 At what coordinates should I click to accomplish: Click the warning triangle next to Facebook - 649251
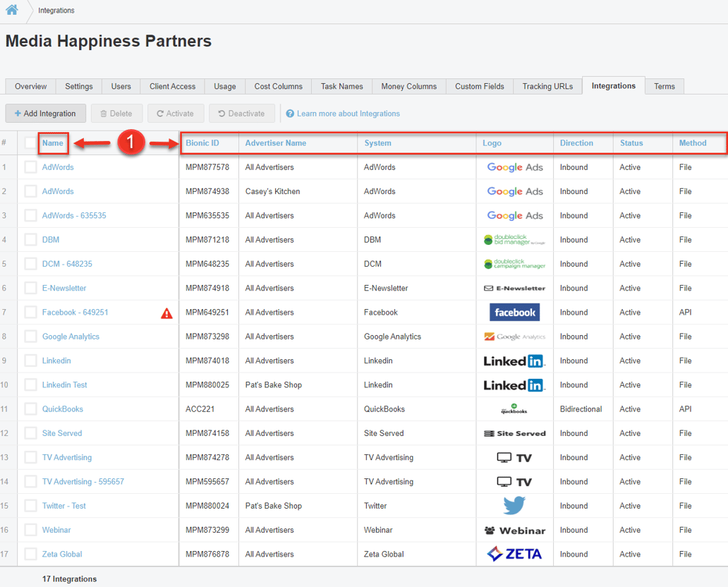pos(166,313)
